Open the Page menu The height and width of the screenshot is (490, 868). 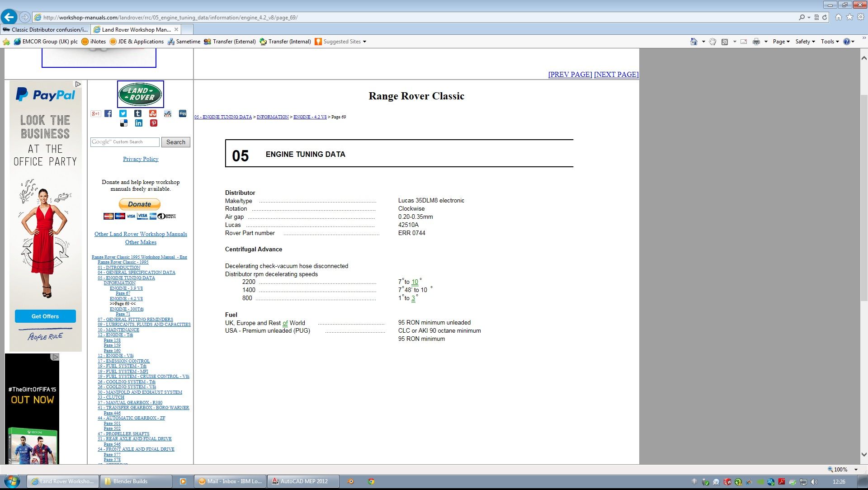pyautogui.click(x=781, y=42)
